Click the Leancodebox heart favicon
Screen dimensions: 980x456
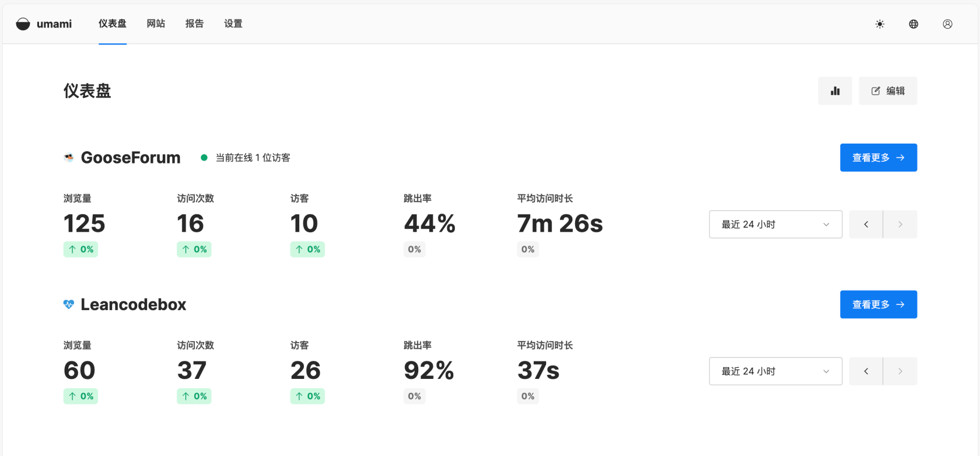click(x=69, y=304)
